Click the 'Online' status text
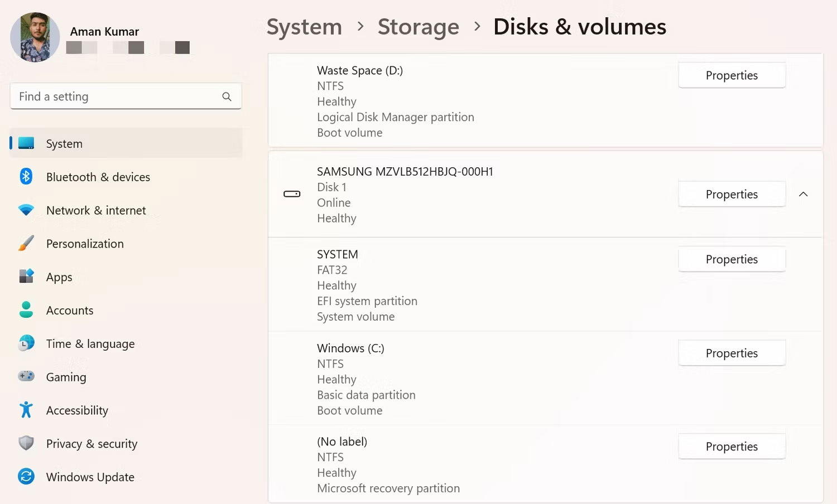 (x=334, y=203)
